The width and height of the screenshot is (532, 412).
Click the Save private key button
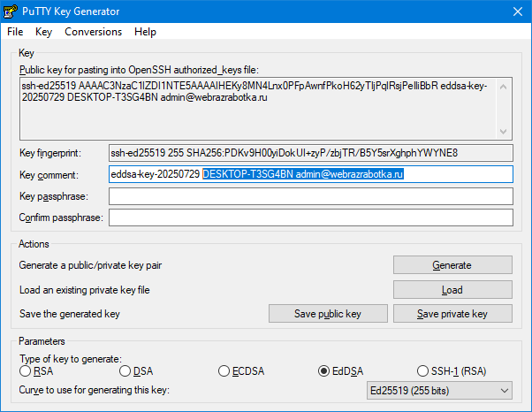(452, 314)
